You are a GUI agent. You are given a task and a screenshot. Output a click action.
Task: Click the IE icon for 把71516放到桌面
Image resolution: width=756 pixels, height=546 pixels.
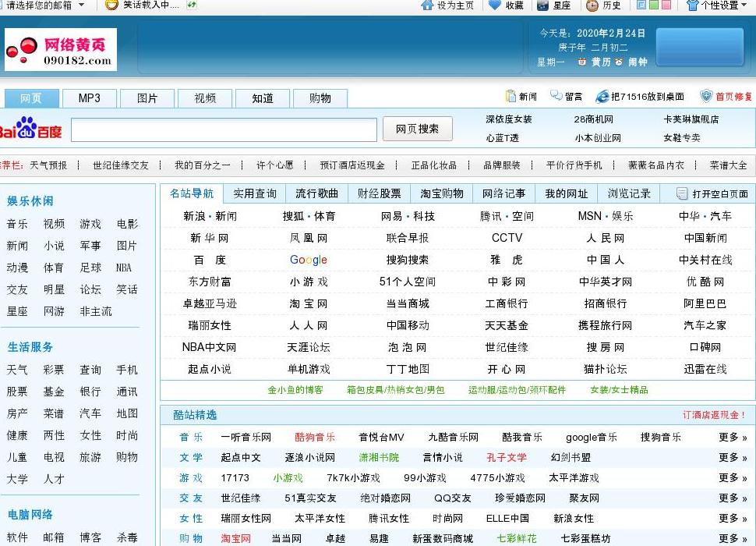602,97
